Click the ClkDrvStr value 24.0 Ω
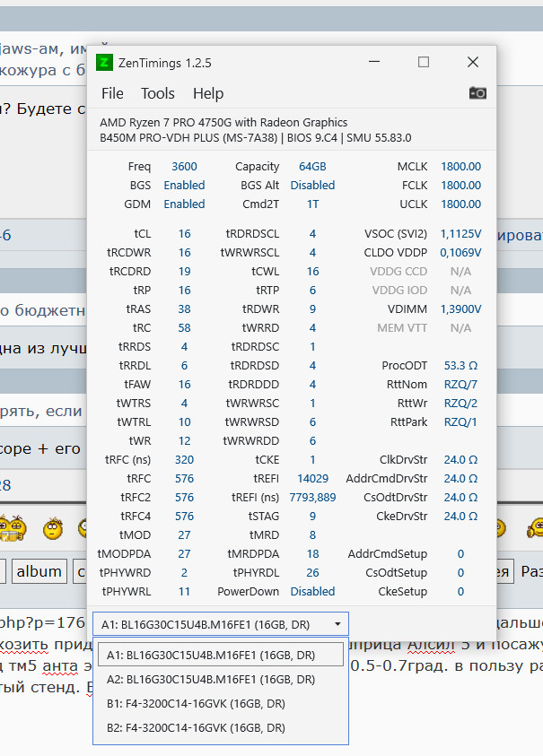The image size is (543, 756). (461, 459)
